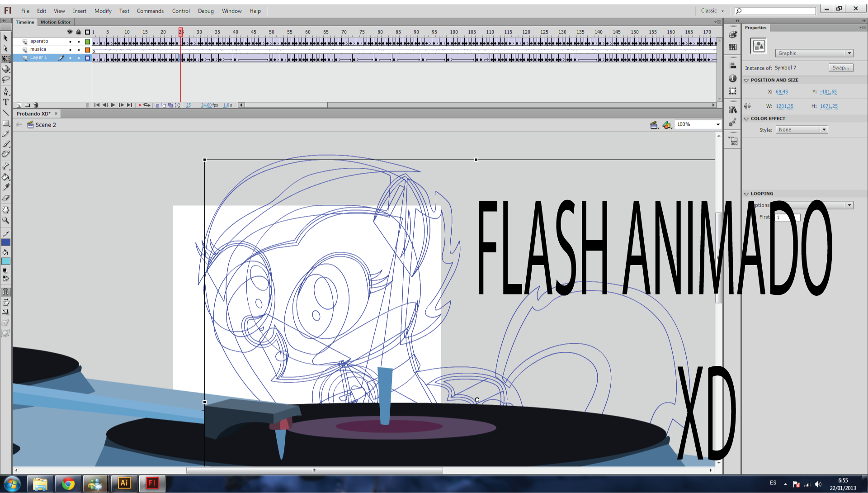Select the Bone tool
Screen dimensions: 868x493
(5, 166)
